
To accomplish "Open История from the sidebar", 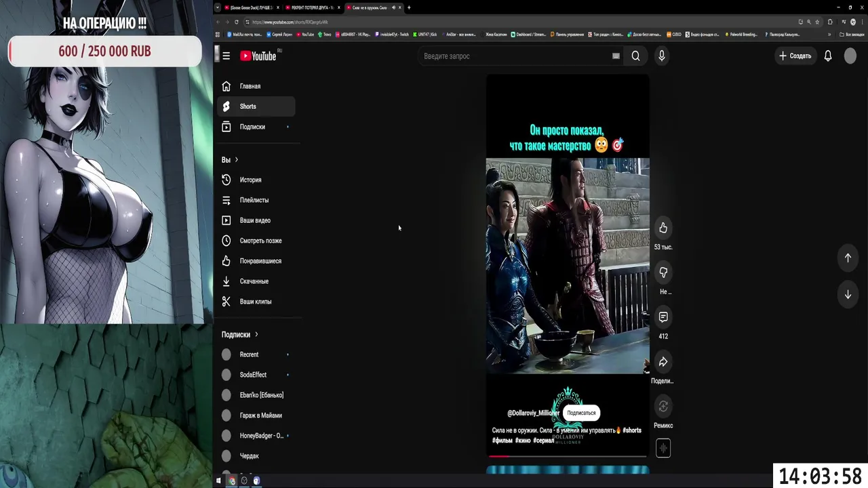I will coord(256,180).
